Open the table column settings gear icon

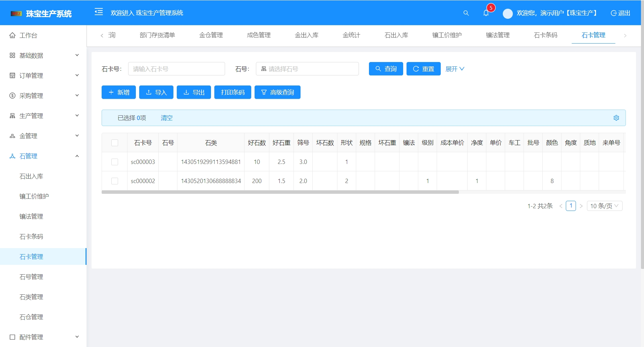tap(616, 118)
